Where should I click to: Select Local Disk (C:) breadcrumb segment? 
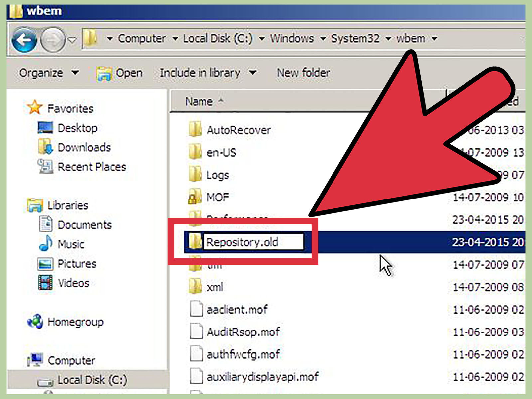[x=218, y=38]
